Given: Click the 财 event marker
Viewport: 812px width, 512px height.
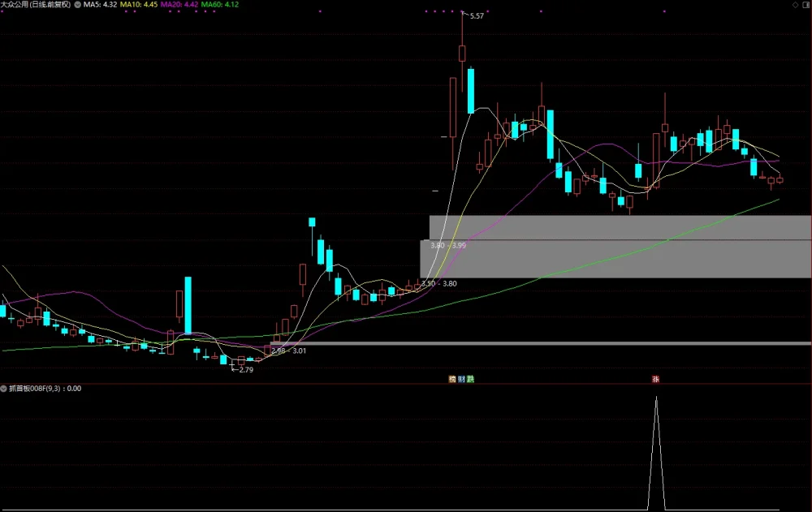Looking at the screenshot, I should click(461, 379).
